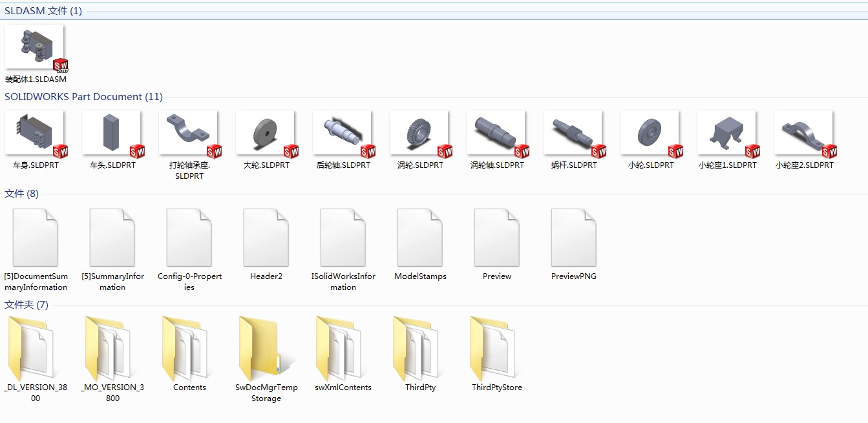Select the _MO_VERSION_3800 folder icon

[x=108, y=348]
